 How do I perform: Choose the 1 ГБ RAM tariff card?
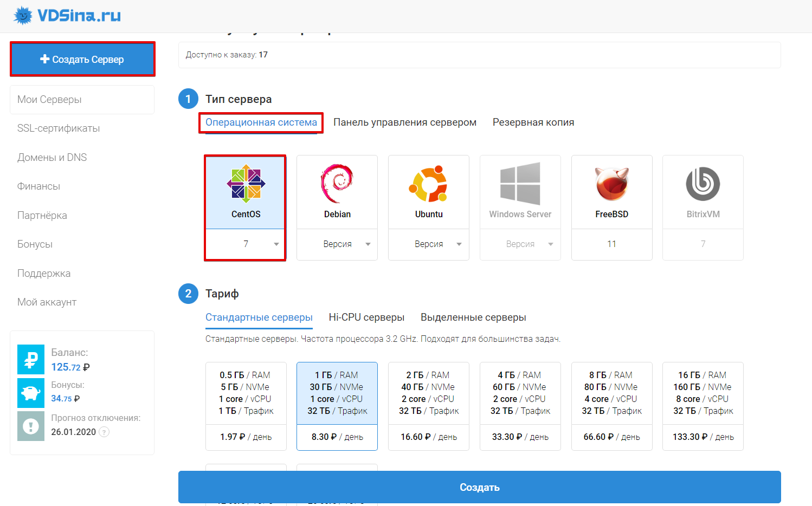tap(337, 406)
